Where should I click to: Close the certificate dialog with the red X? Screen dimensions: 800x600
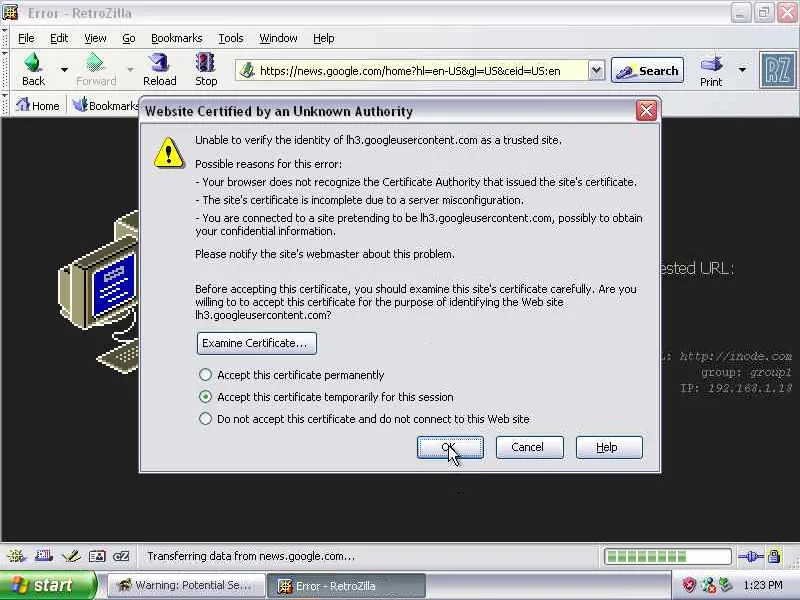(646, 110)
